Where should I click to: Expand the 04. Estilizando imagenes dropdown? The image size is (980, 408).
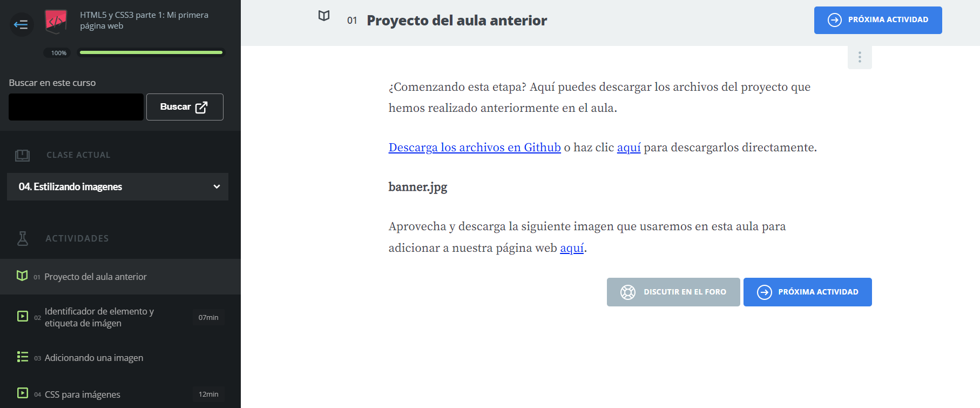118,186
